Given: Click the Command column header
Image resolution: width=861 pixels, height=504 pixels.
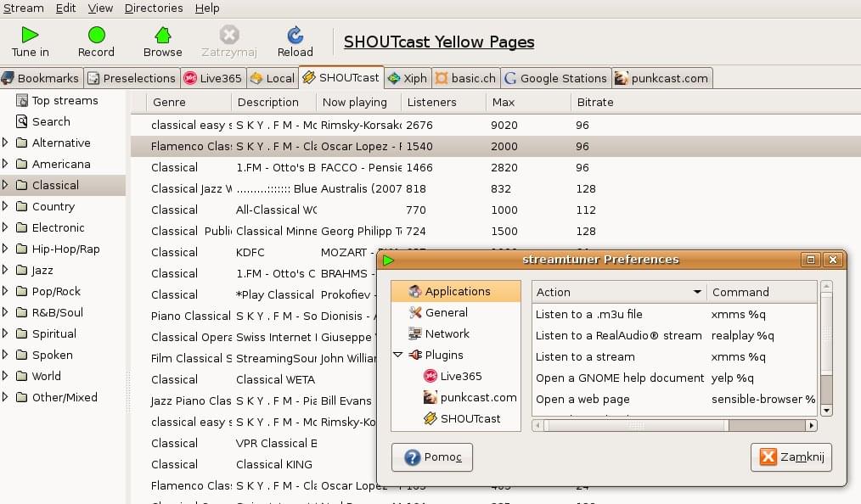Looking at the screenshot, I should (762, 293).
